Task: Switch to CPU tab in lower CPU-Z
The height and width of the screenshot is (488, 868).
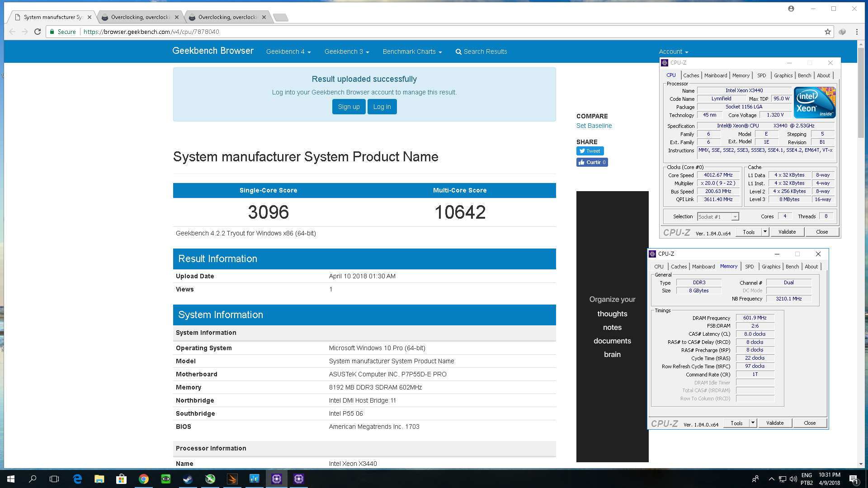Action: [x=659, y=267]
